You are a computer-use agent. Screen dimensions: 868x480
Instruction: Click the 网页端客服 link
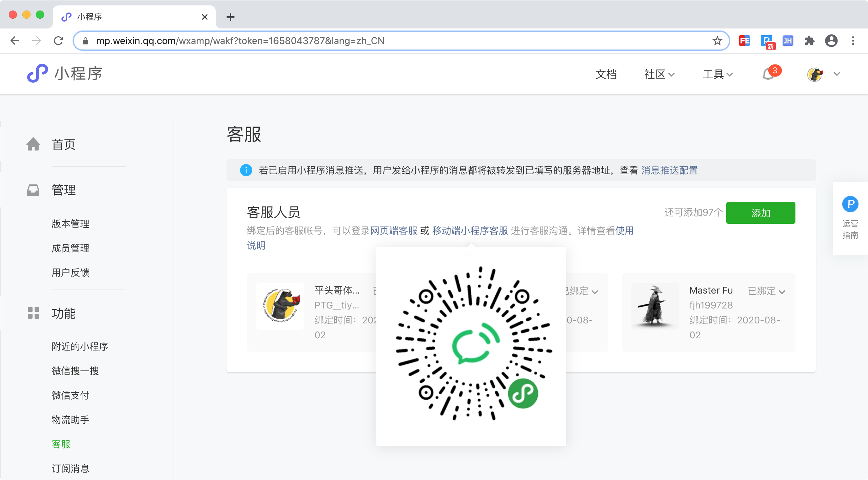click(x=394, y=231)
